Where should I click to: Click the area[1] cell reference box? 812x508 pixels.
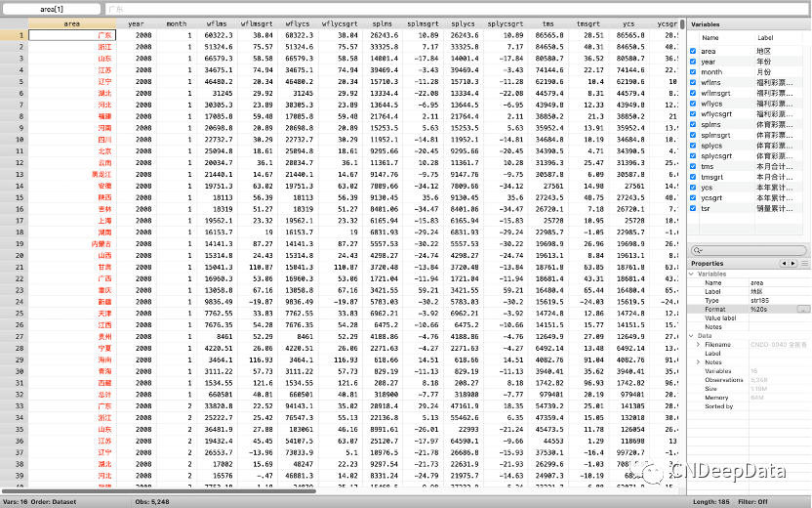(x=52, y=9)
